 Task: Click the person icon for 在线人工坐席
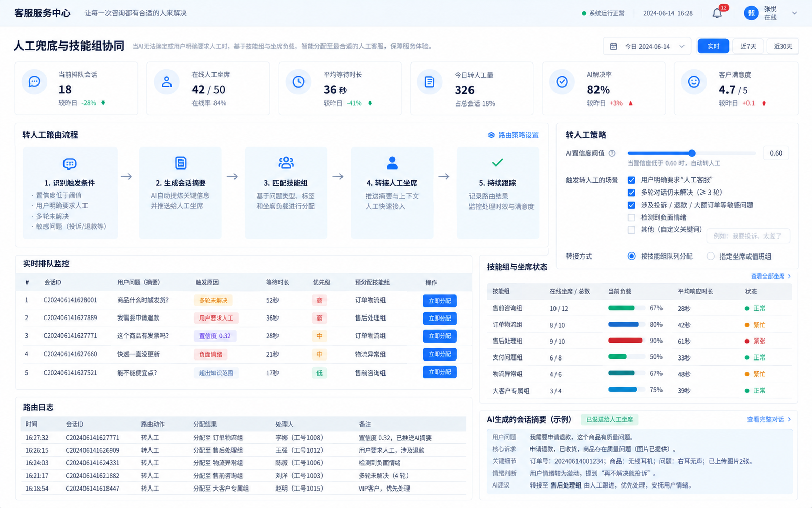(166, 81)
